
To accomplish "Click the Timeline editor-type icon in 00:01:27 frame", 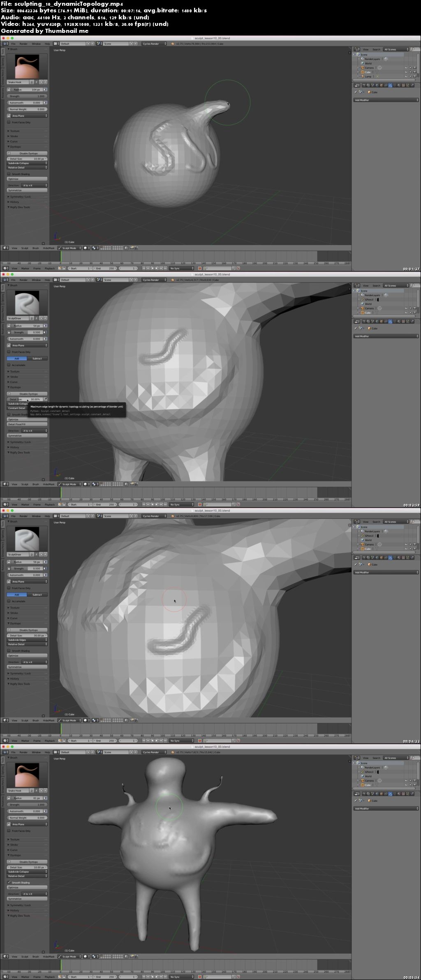I will 5,268.
